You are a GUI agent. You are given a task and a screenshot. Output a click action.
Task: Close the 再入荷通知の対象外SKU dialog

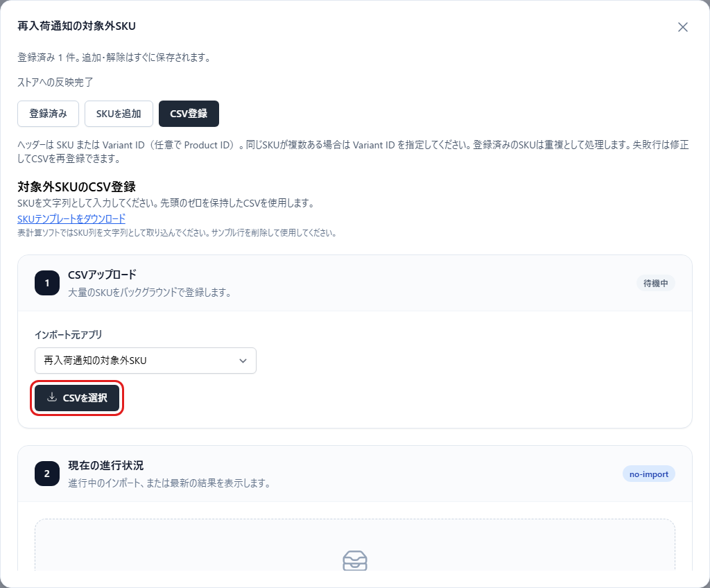682,27
